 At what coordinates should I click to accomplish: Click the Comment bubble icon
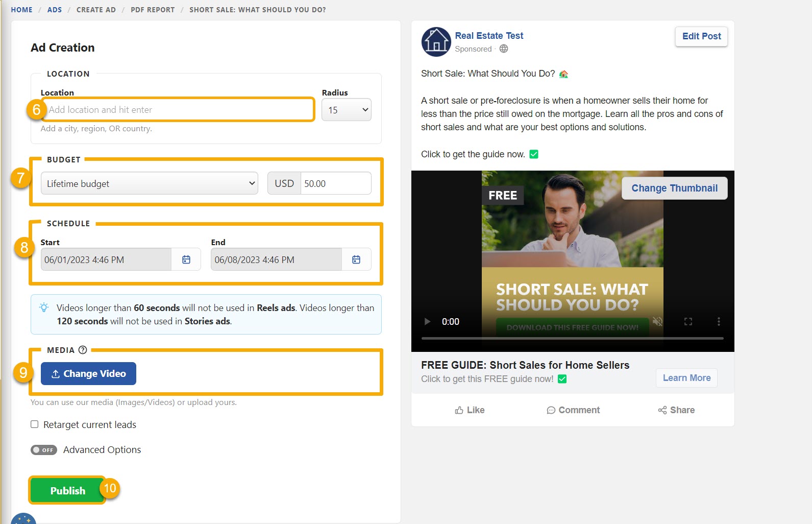tap(551, 410)
